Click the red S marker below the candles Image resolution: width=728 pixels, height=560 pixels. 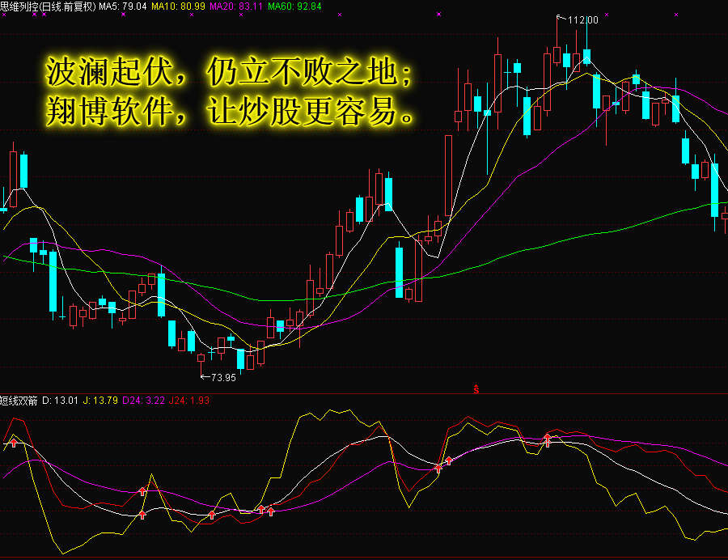(476, 389)
